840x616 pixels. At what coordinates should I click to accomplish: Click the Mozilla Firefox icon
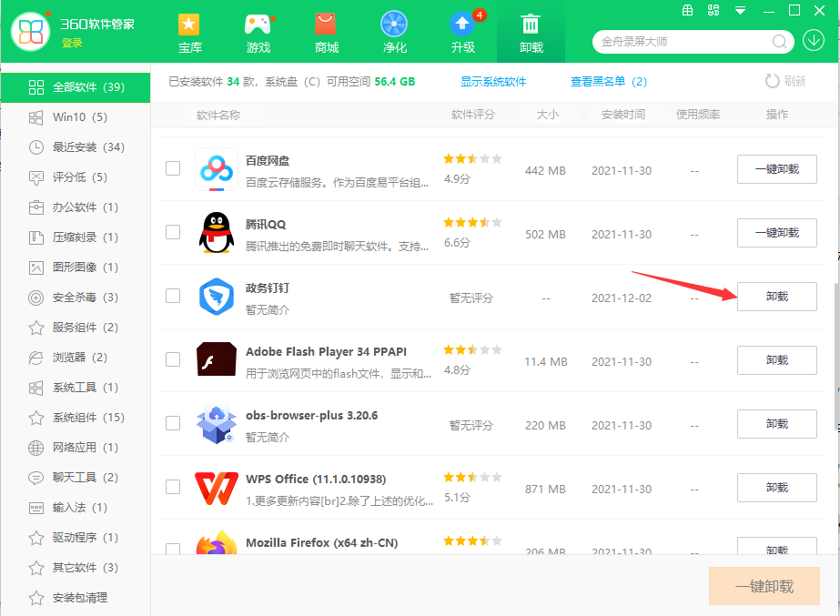(217, 542)
